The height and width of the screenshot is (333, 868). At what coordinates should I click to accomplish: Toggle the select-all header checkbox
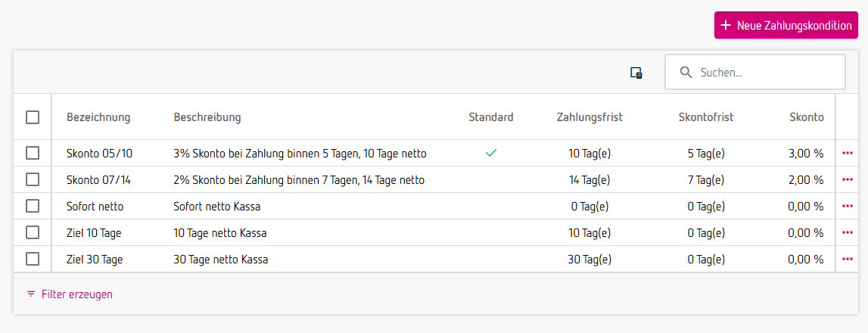[33, 117]
